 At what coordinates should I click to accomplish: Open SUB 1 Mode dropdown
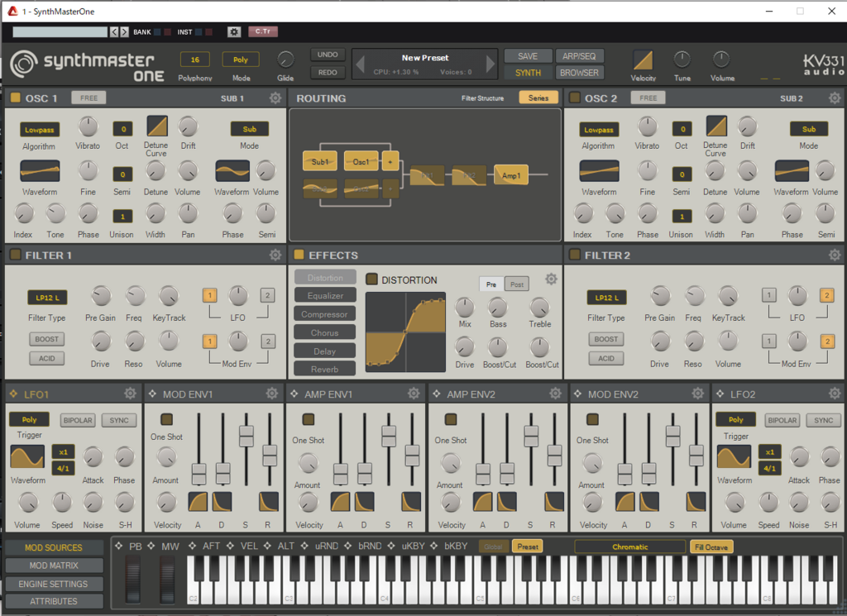pyautogui.click(x=250, y=129)
